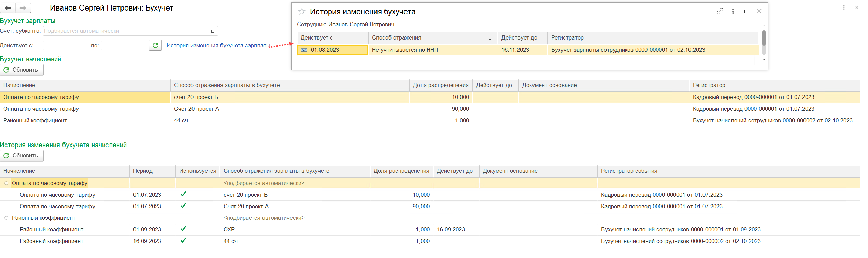Click the Регистратор события column header
Screen dimensions: 868x258
point(629,171)
